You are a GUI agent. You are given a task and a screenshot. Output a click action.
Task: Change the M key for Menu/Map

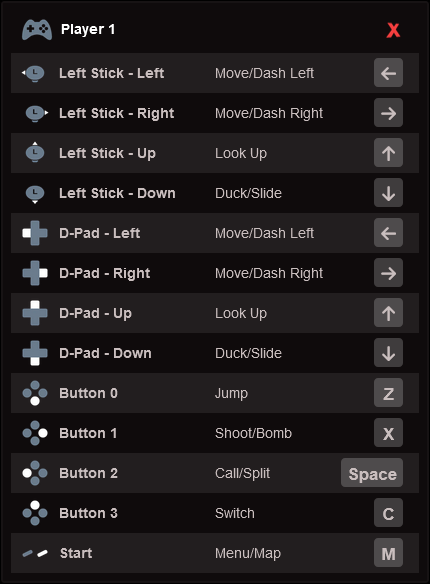(x=388, y=553)
